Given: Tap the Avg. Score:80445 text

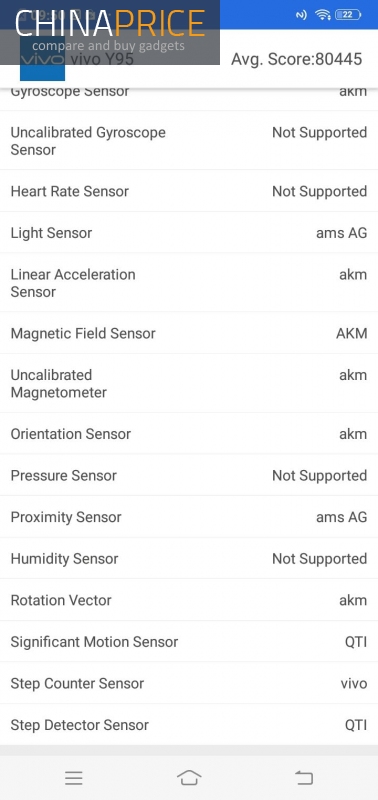Looking at the screenshot, I should [x=296, y=59].
